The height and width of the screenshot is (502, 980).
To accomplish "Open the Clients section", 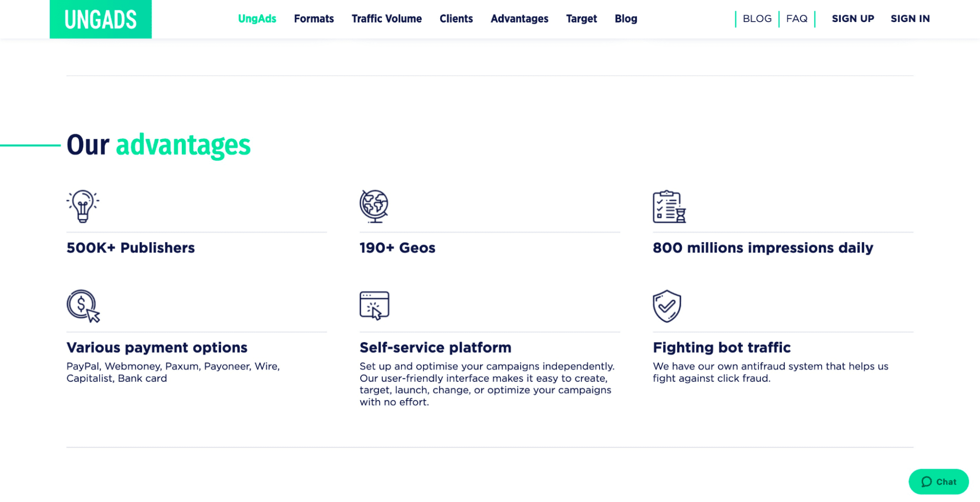I will click(x=456, y=19).
